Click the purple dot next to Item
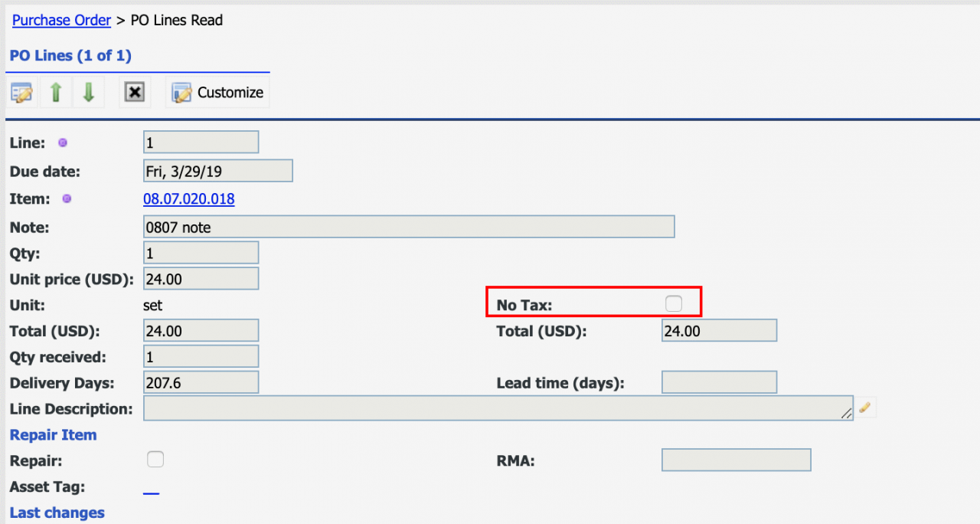The width and height of the screenshot is (980, 524). coord(67,199)
